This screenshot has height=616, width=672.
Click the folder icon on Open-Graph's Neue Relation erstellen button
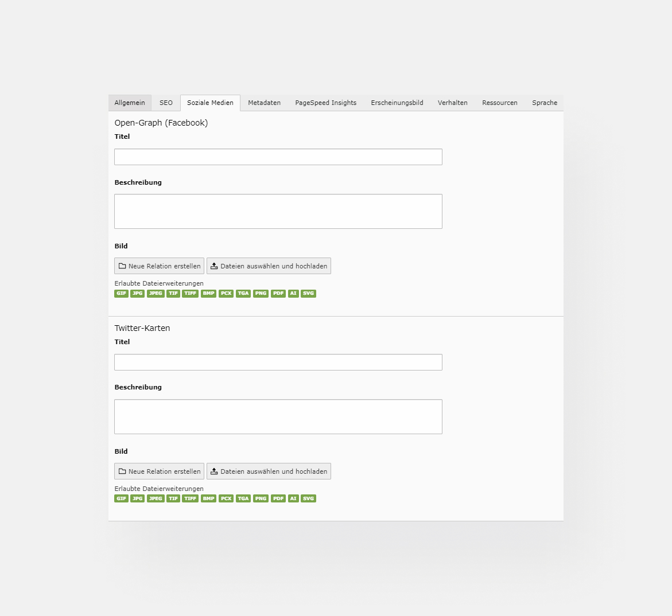coord(122,266)
